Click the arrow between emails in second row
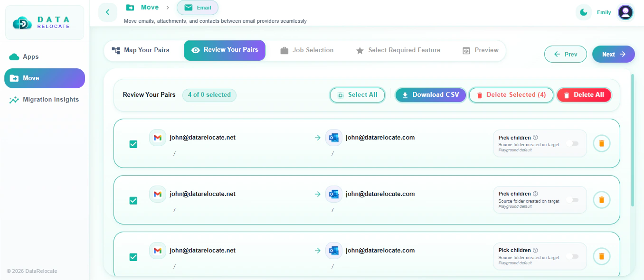644x280 pixels. pyautogui.click(x=318, y=194)
